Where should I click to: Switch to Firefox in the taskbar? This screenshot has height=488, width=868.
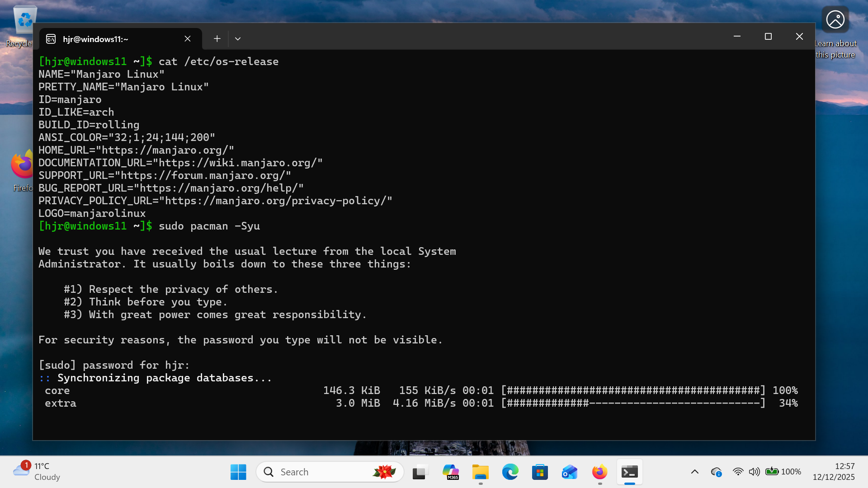coord(599,472)
